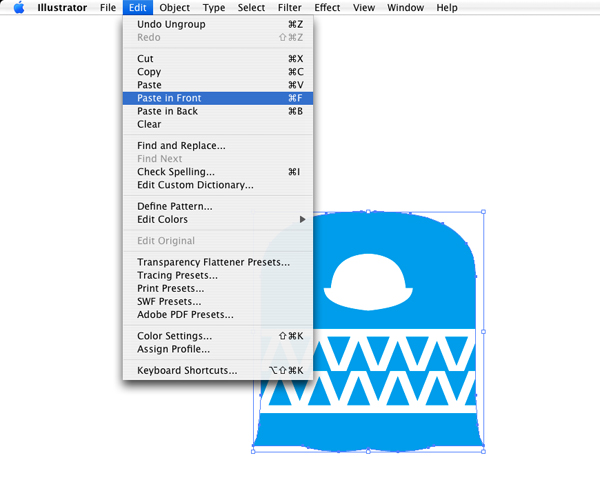Choose Check Spelling
The height and width of the screenshot is (500, 600).
pos(218,172)
